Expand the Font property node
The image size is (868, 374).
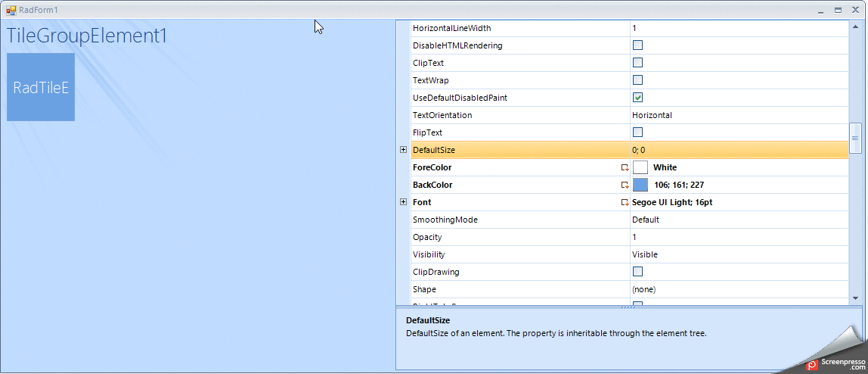pos(403,202)
